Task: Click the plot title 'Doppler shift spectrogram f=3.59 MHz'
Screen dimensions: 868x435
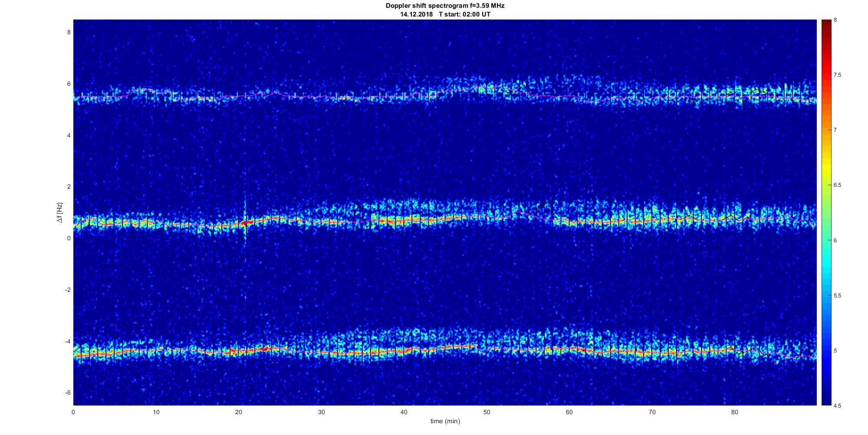Action: 445,6
